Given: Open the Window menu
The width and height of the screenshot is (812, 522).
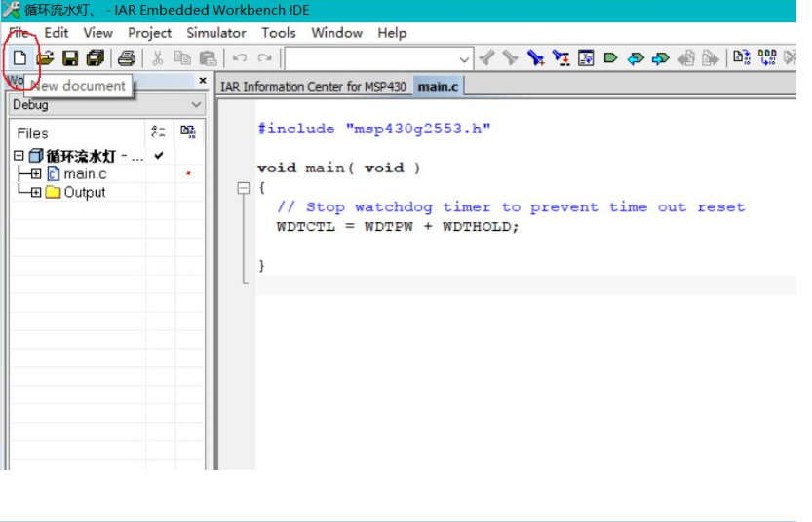Looking at the screenshot, I should click(x=336, y=33).
